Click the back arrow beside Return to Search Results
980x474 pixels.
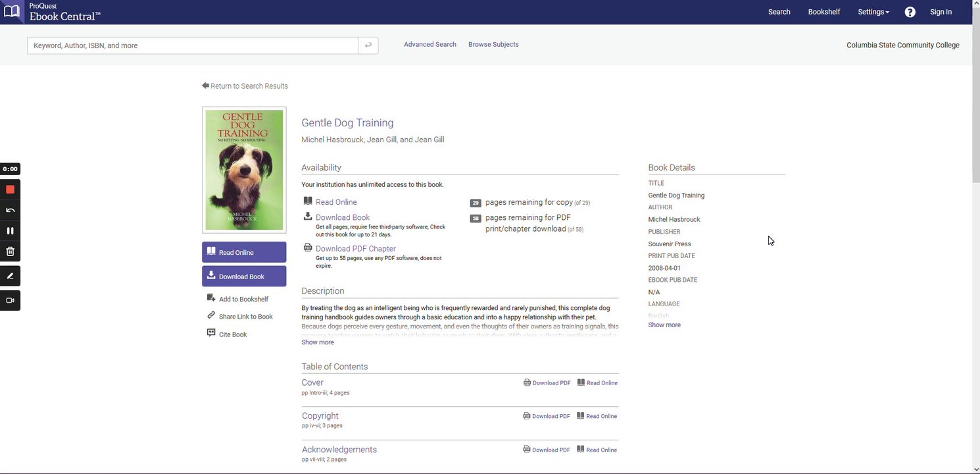[x=205, y=86]
